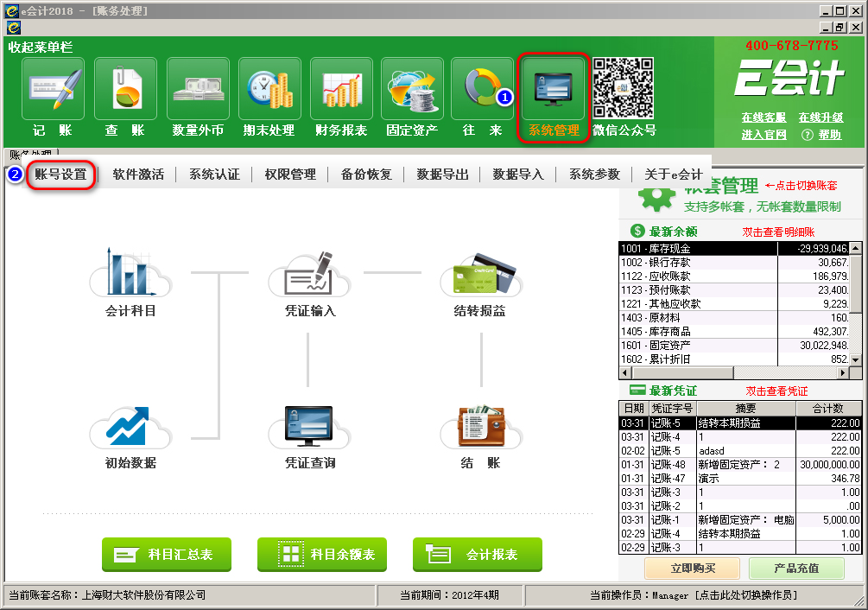Click the 会计报表 button
This screenshot has width=868, height=610.
click(x=478, y=554)
